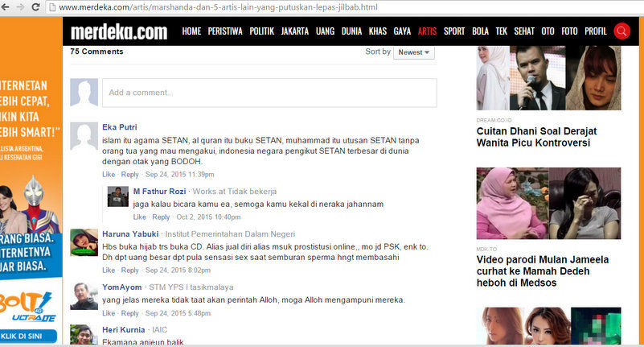Open the SPORT section
This screenshot has width=644, height=347.
454,31
